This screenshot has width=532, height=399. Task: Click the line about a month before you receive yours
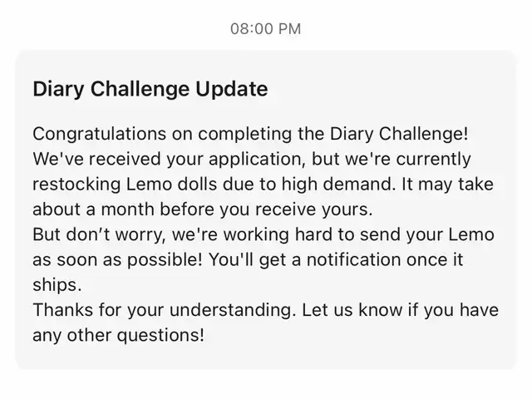click(203, 209)
